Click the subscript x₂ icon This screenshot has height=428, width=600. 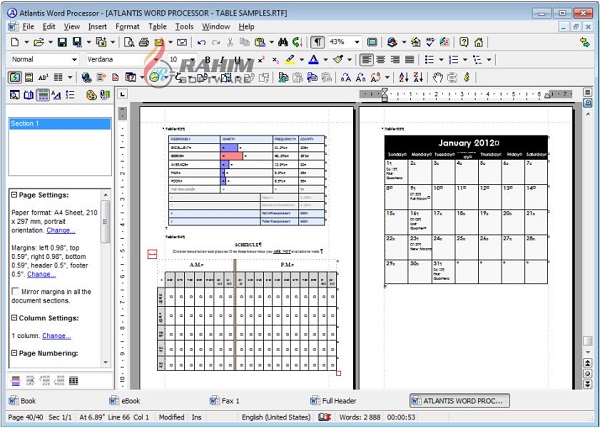click(x=276, y=60)
